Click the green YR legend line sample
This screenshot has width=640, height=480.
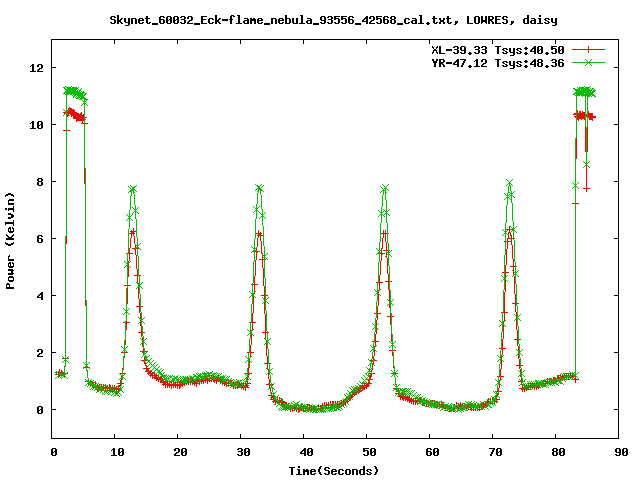588,62
